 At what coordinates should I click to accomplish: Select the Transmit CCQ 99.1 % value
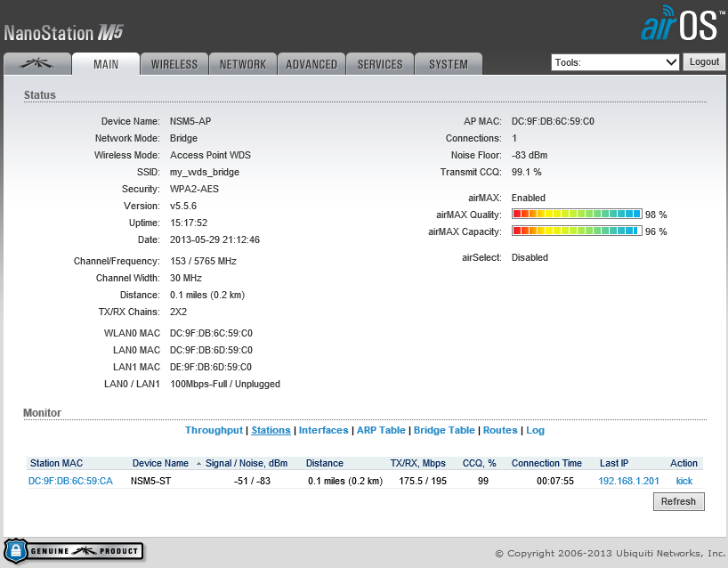click(x=526, y=172)
